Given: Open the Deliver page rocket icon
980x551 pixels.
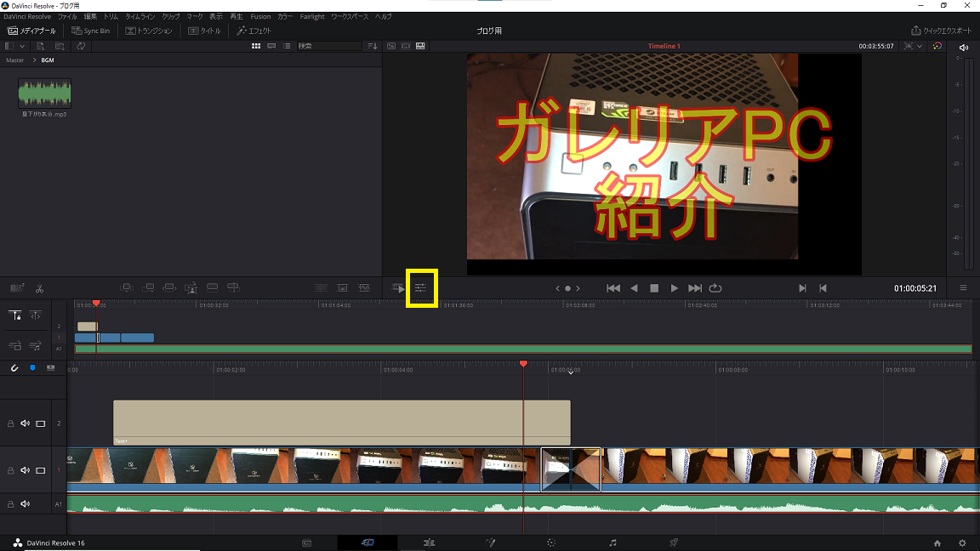Looking at the screenshot, I should click(x=673, y=542).
